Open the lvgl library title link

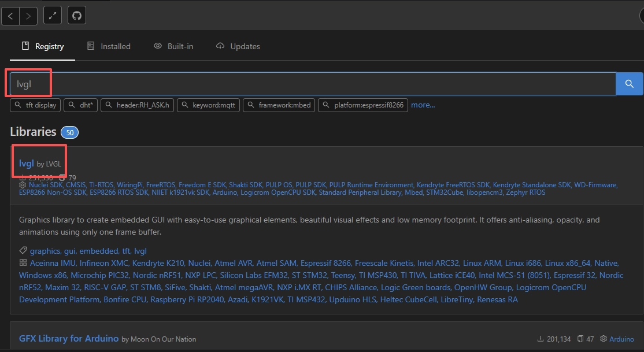point(26,164)
